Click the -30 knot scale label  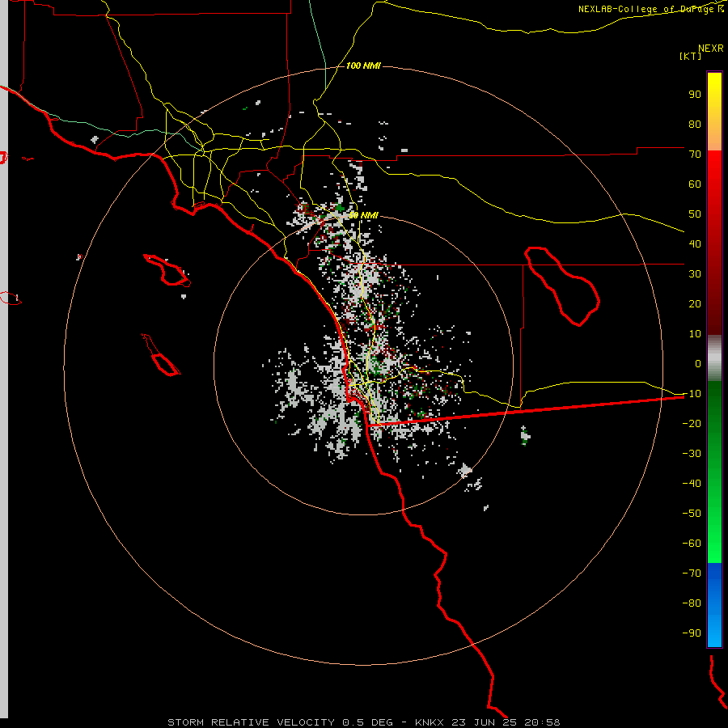pos(692,454)
